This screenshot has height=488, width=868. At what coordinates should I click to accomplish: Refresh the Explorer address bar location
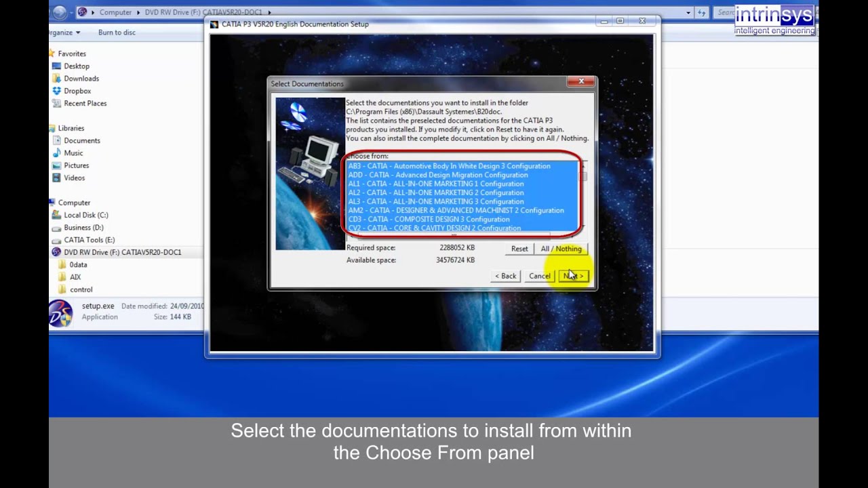pos(703,12)
